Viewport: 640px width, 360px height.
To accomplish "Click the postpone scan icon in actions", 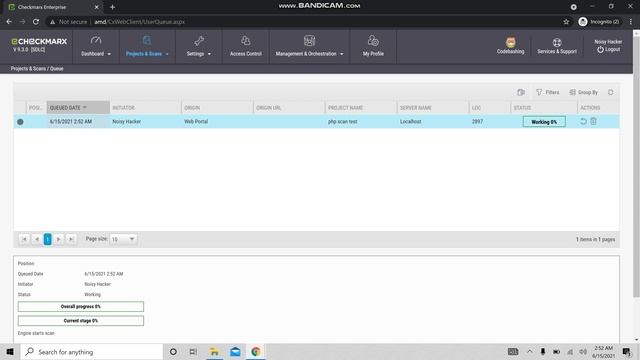I will click(x=583, y=122).
